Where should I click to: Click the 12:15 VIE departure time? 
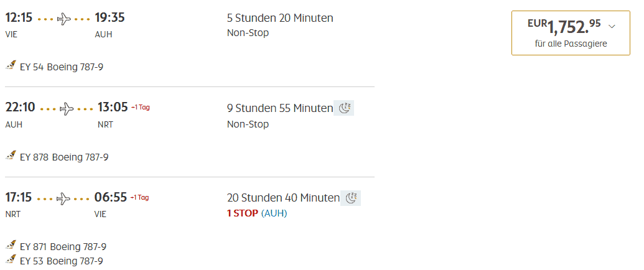coord(19,18)
